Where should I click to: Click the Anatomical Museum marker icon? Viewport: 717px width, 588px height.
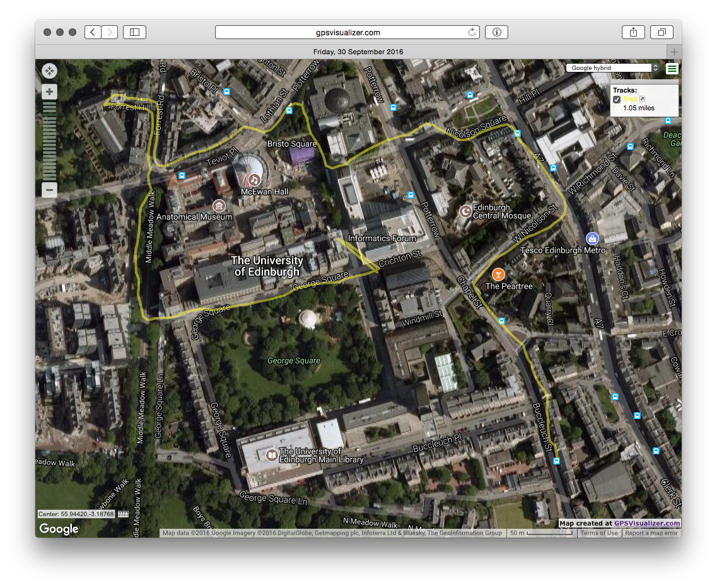(x=219, y=205)
